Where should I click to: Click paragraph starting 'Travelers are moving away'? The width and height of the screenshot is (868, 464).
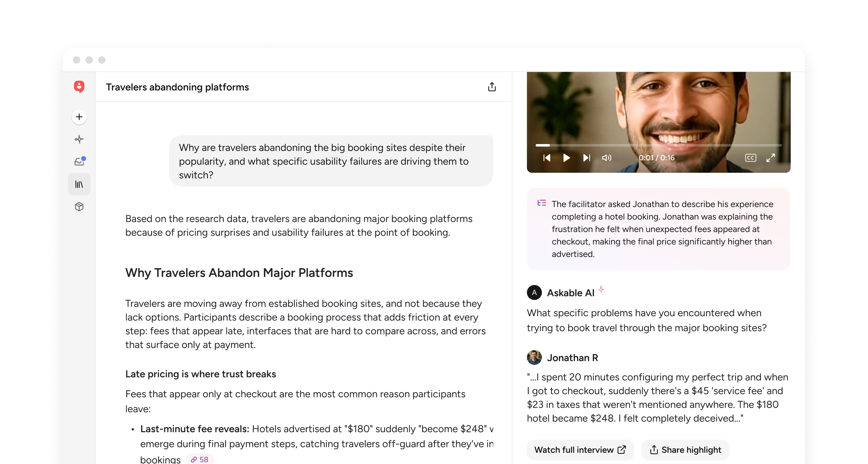tap(305, 324)
